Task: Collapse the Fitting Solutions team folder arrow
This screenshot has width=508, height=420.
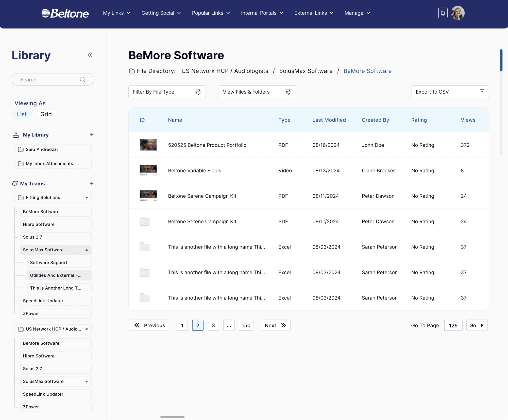Action: coord(87,198)
